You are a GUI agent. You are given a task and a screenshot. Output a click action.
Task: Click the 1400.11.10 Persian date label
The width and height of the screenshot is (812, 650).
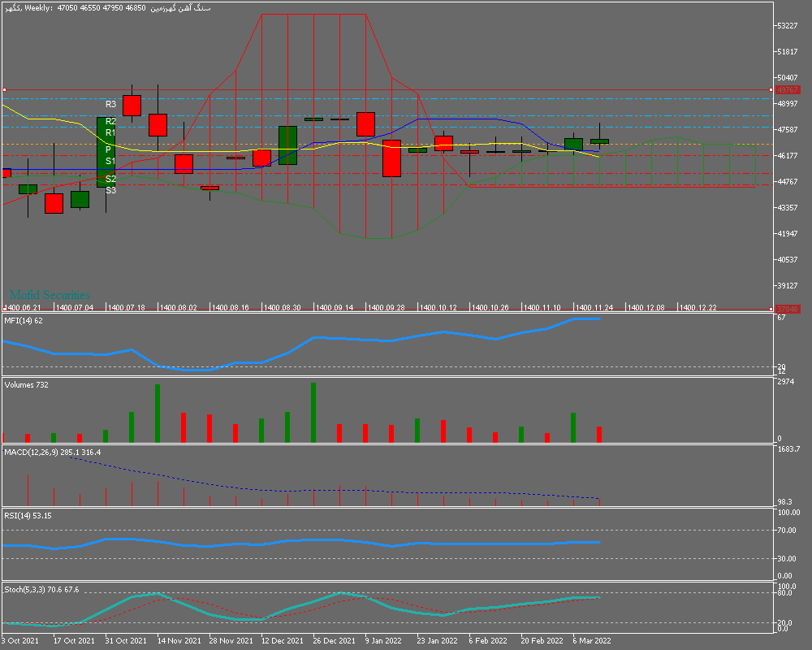point(542,307)
